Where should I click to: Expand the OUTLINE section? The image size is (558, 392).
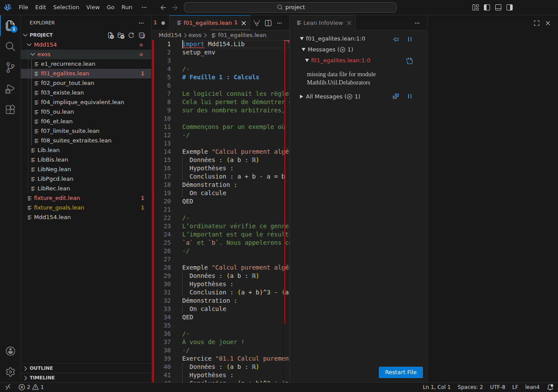41,368
